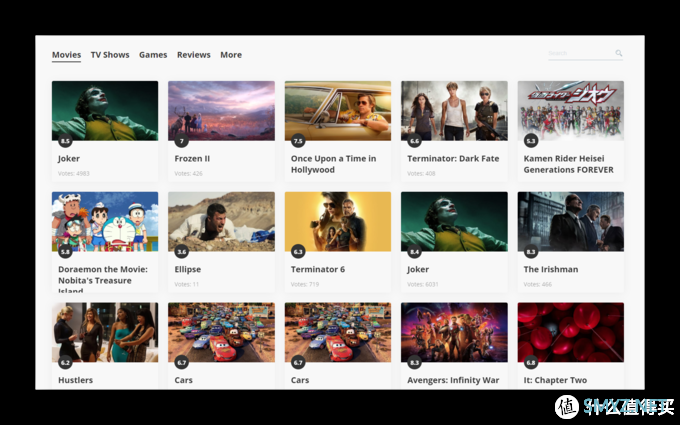Open the Joker poster rated 8.5

pos(105,111)
